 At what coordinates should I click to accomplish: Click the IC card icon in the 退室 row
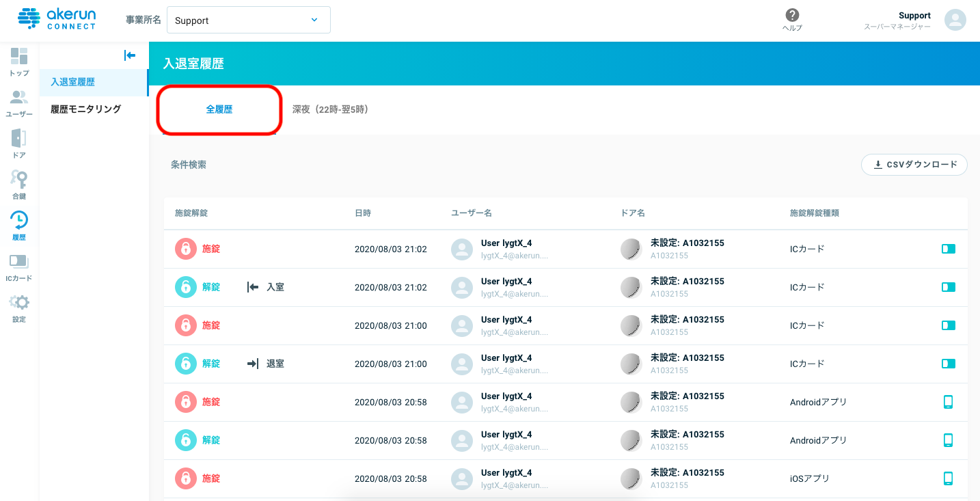point(948,364)
